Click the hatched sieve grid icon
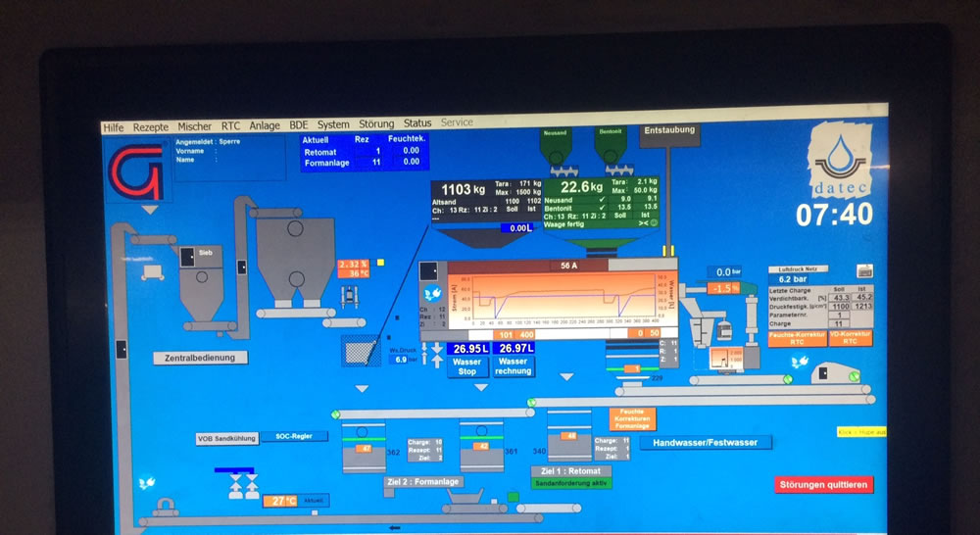The image size is (980, 535). 362,350
